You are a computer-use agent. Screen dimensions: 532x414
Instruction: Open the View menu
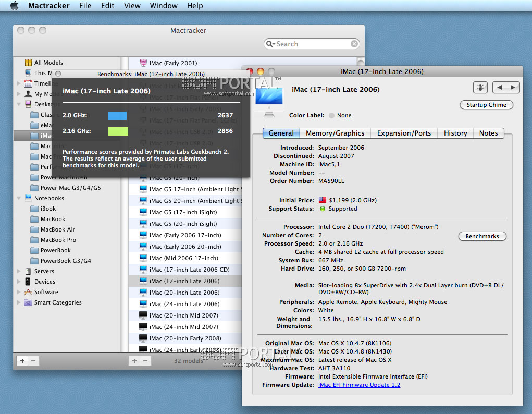pyautogui.click(x=132, y=6)
